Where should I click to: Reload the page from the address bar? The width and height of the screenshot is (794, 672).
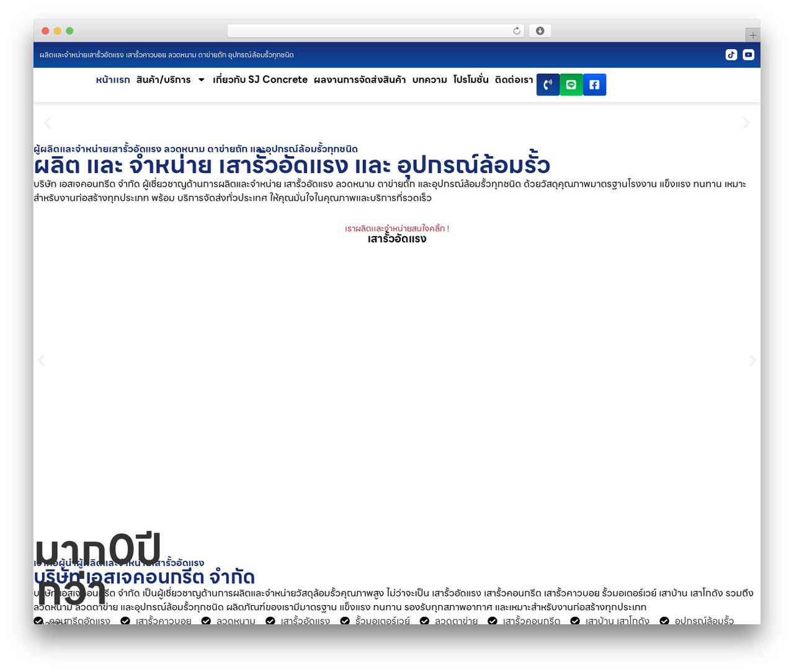pos(517,31)
